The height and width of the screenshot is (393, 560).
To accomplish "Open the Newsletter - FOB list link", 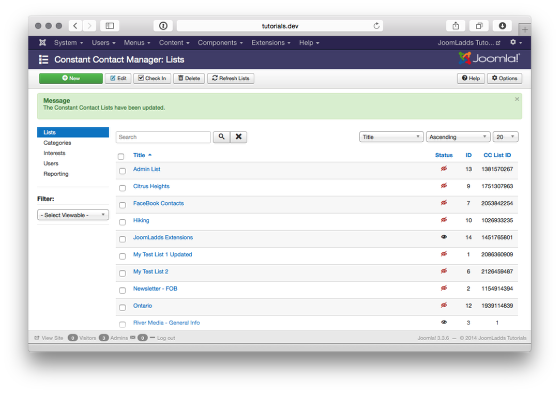I will 155,288.
